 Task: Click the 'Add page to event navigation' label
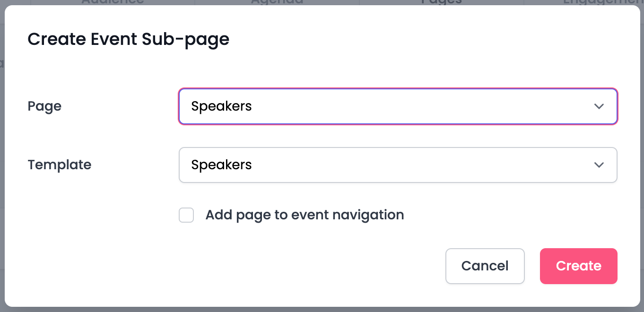tap(305, 215)
